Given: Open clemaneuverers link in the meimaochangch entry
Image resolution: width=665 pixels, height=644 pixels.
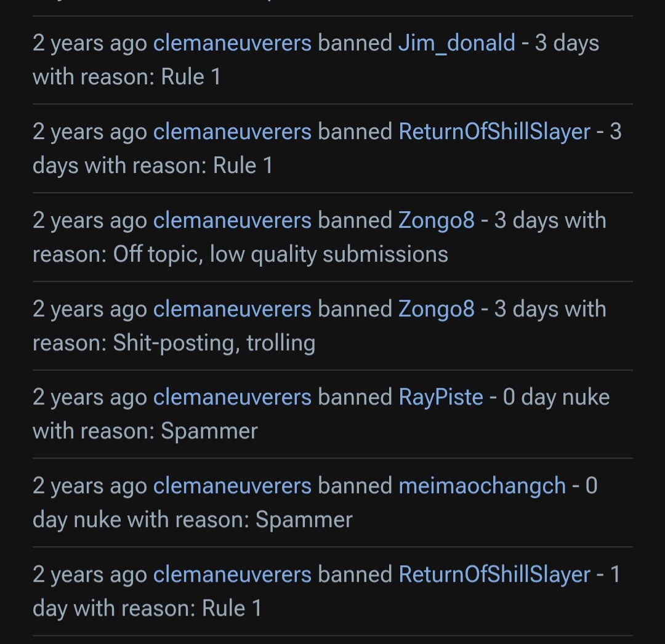Looking at the screenshot, I should pos(232,486).
